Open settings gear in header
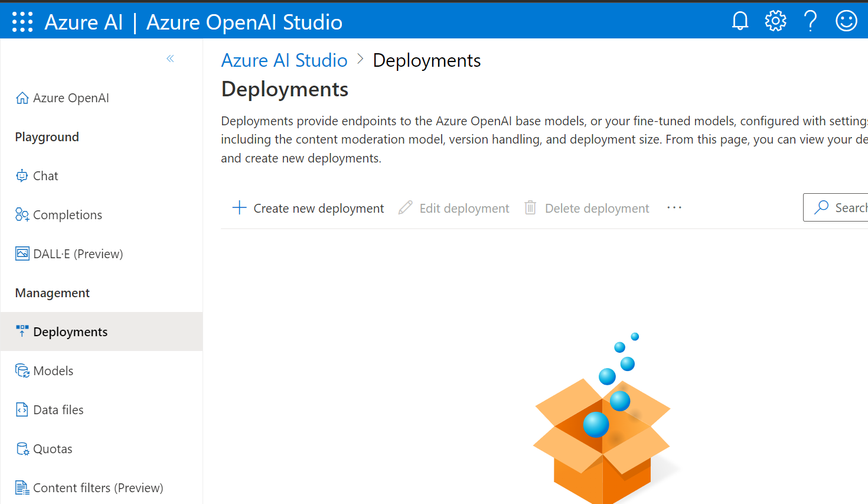Screen dimensions: 868x504 tap(775, 21)
